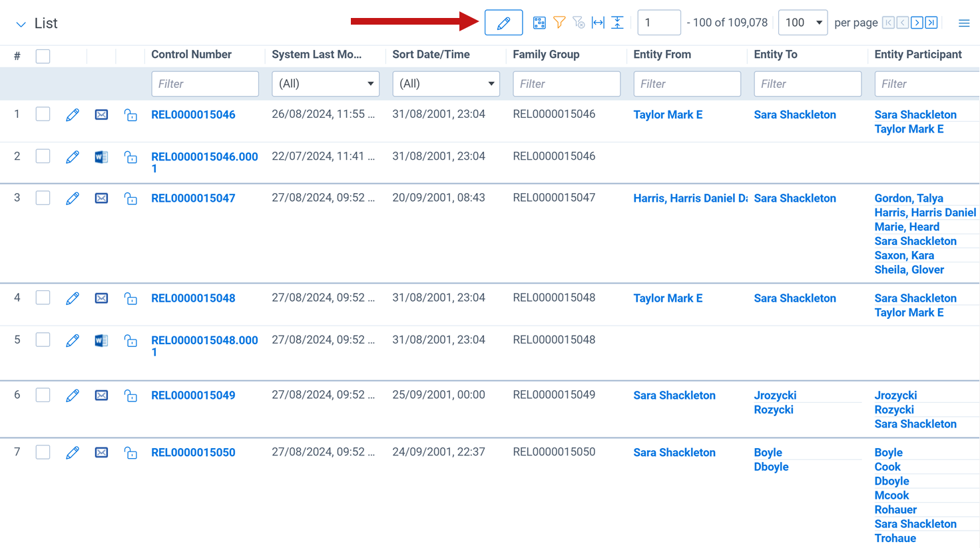The height and width of the screenshot is (548, 980).
Task: Sort by the Control Number column header
Action: click(191, 55)
